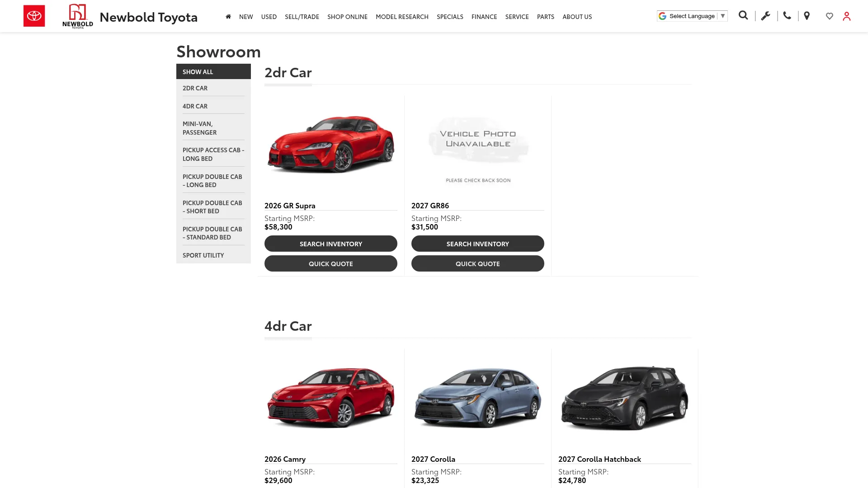The image size is (868, 488).
Task: Click the Showroom page heading
Action: pyautogui.click(x=218, y=51)
